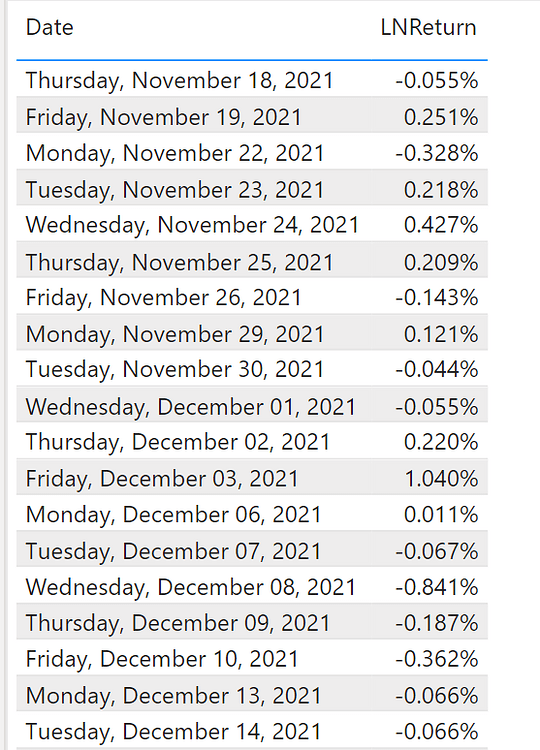Screen dimensions: 540x750
Task: Click the Monday, December 06, 2021 date
Action: pos(173,514)
